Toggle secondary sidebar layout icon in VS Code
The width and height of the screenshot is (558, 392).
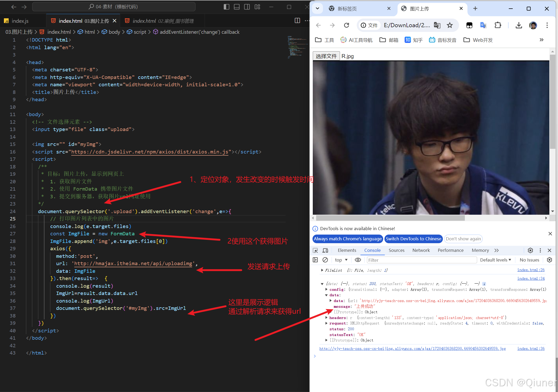click(247, 7)
